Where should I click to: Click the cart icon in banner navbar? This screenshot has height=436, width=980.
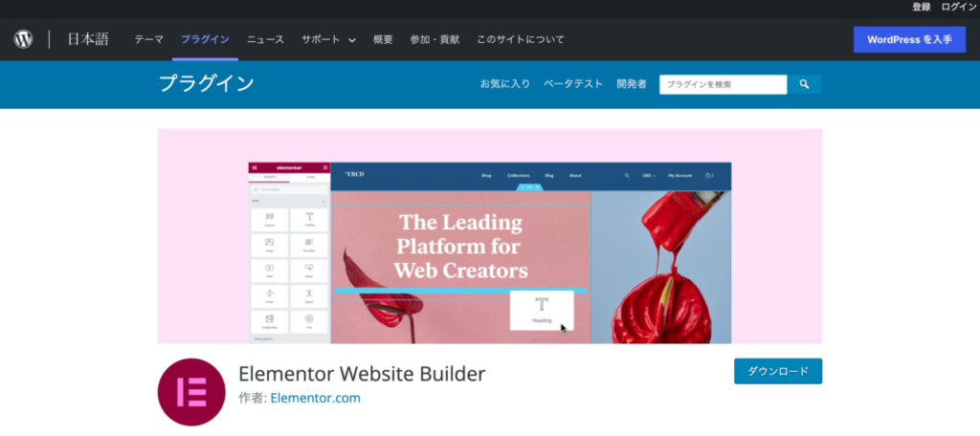pyautogui.click(x=709, y=176)
